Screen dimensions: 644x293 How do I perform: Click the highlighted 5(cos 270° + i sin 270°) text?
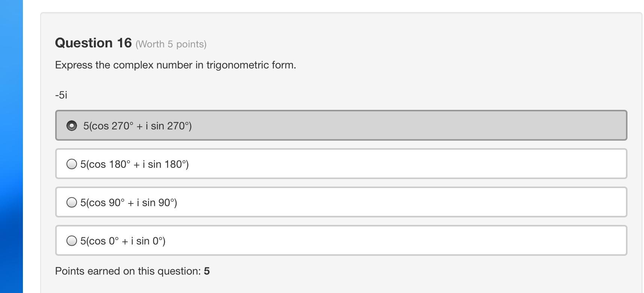coord(137,126)
